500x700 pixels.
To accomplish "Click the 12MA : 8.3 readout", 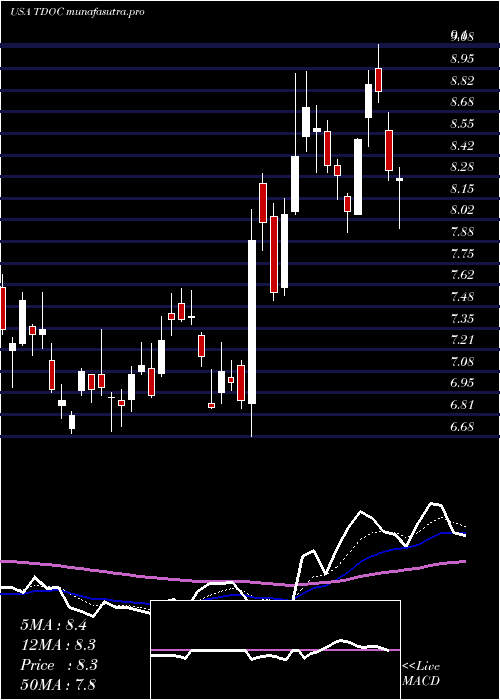I will coord(58,645).
